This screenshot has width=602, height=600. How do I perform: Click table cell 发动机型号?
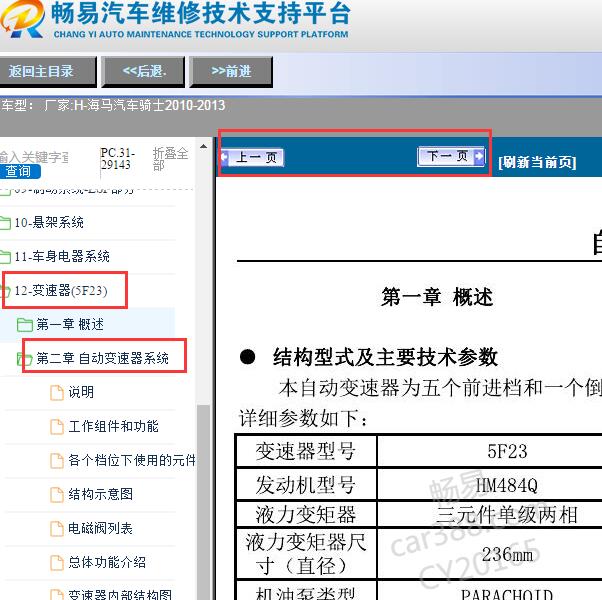306,484
